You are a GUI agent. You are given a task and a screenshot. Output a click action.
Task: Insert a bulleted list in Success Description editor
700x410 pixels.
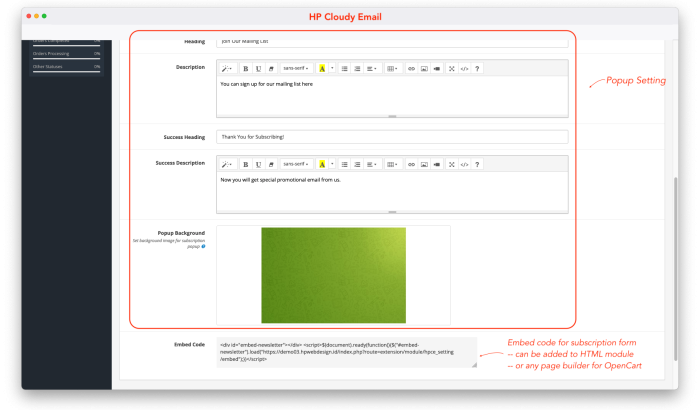[x=344, y=164]
